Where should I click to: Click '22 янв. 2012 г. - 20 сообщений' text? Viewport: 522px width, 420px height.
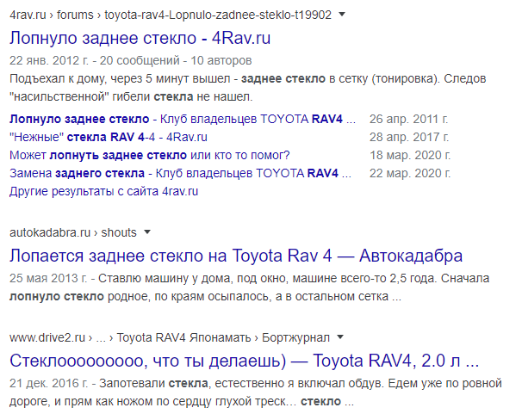(x=95, y=60)
